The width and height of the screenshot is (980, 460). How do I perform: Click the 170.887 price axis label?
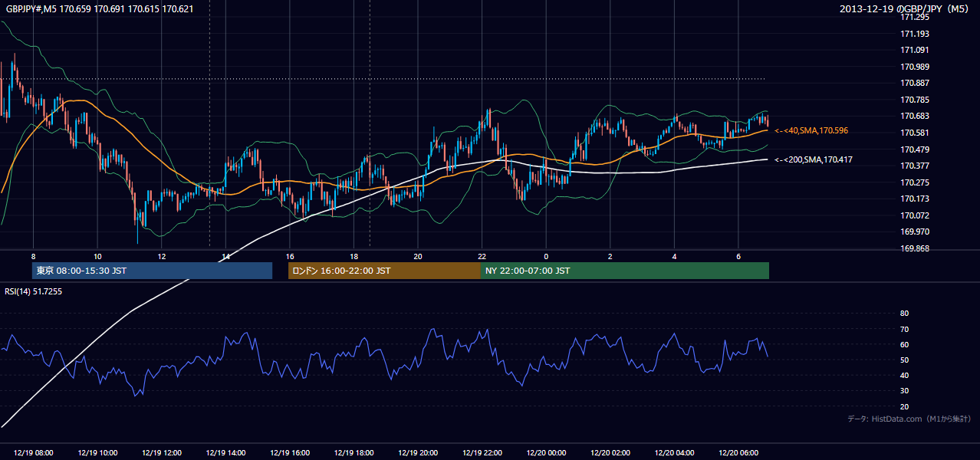click(915, 83)
